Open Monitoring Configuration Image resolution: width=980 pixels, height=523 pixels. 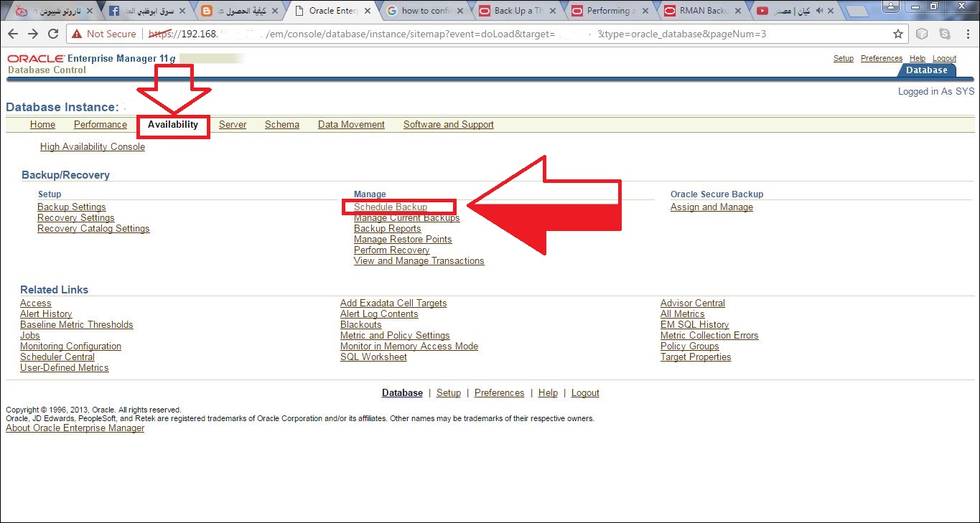coord(70,347)
